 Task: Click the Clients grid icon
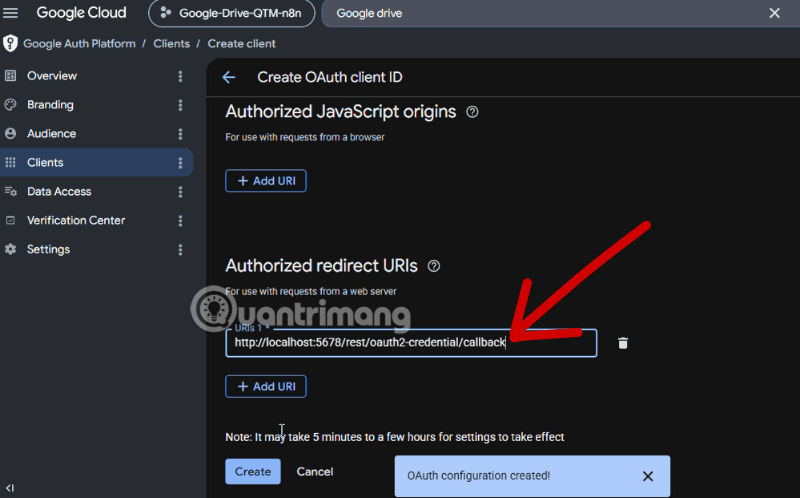point(10,163)
